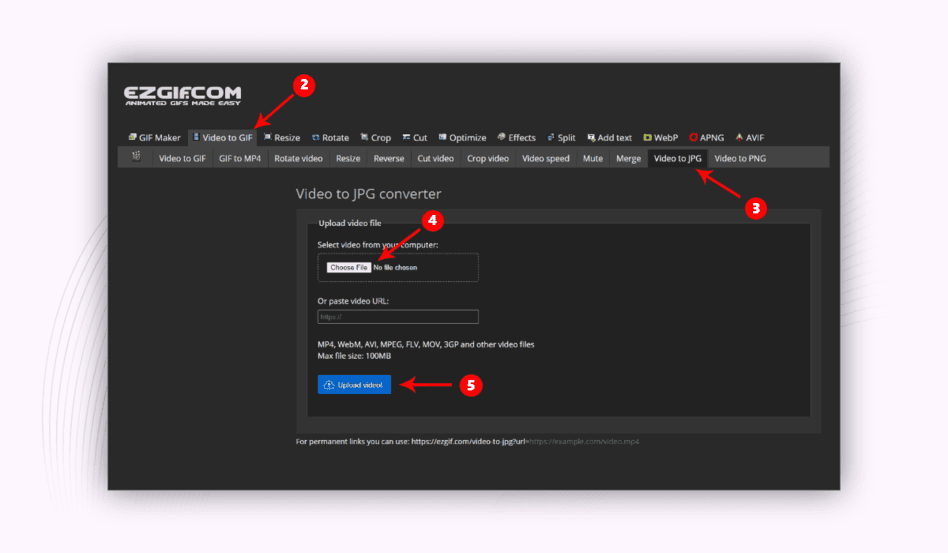The image size is (948, 553).
Task: Open GIF Maker from the top menu
Action: click(x=154, y=138)
